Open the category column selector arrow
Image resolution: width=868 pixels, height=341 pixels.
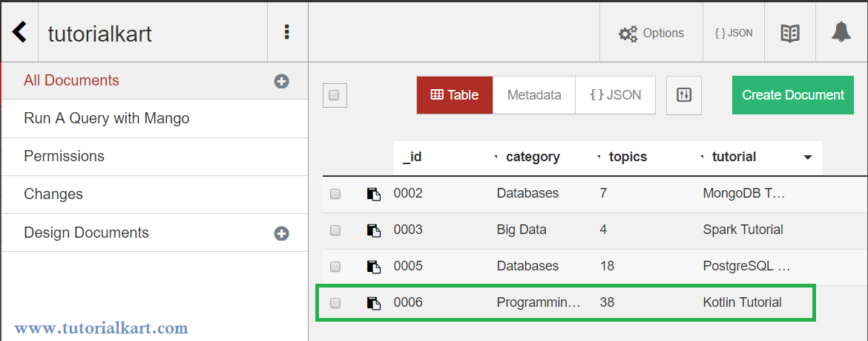pos(496,157)
